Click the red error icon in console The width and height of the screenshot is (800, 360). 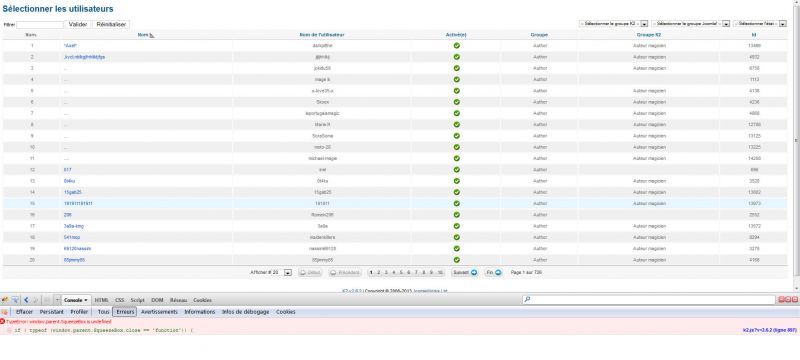pyautogui.click(x=3, y=322)
